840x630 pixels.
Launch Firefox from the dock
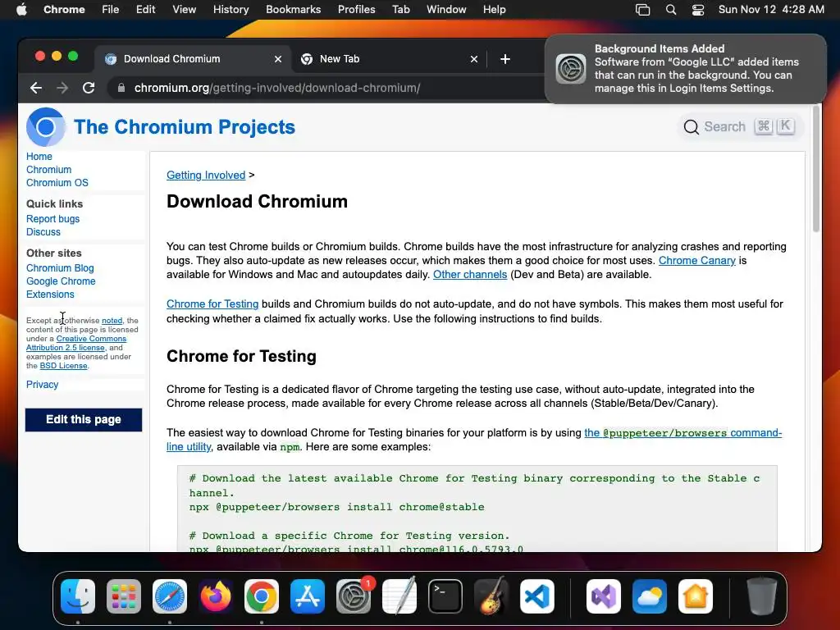pos(216,596)
